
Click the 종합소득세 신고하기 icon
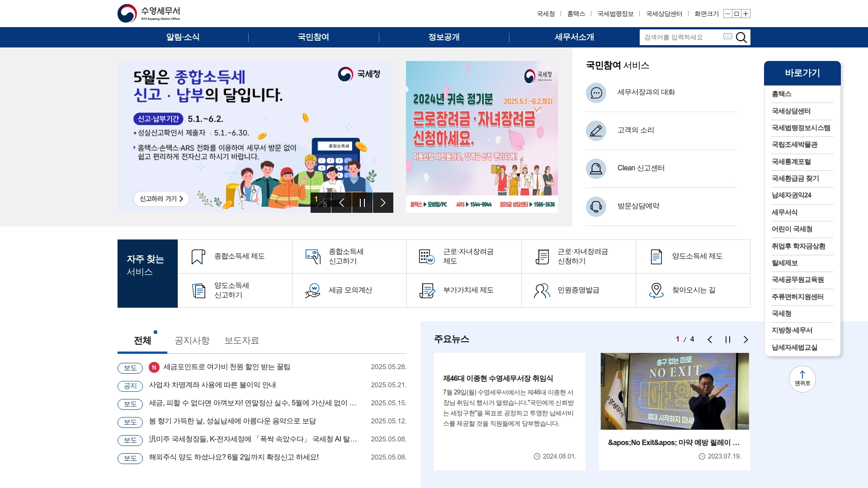[313, 257]
